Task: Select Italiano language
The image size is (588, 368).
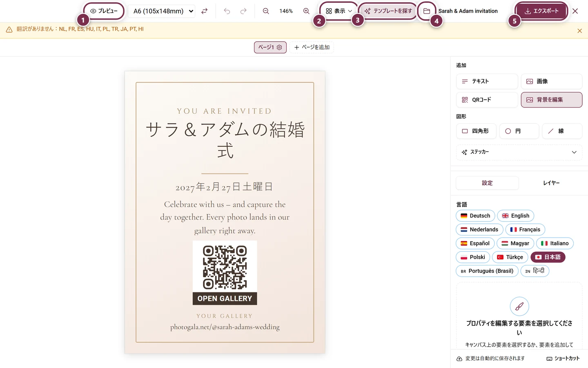Action: [555, 243]
